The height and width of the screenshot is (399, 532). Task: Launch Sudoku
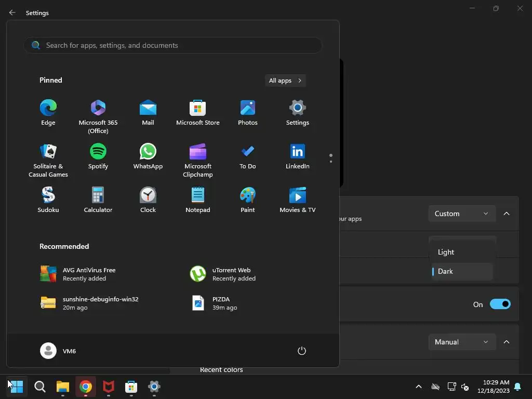click(48, 200)
